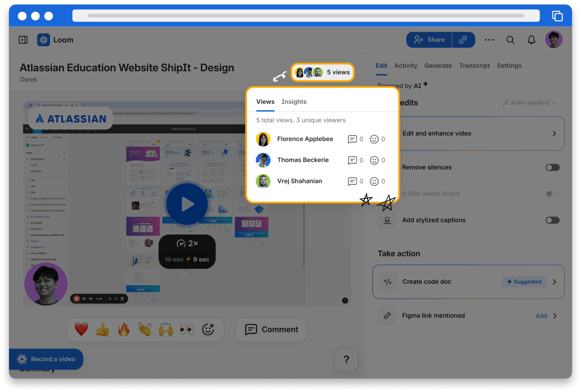Open the Activity tab
The image size is (581, 392).
[x=406, y=66]
